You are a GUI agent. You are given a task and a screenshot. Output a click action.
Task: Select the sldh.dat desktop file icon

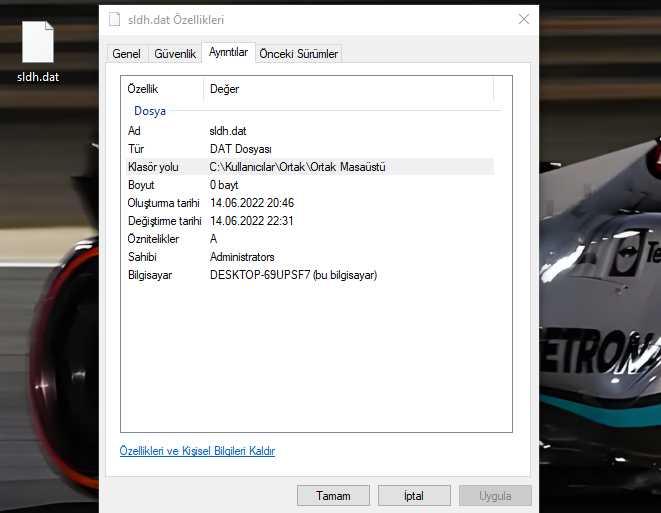coord(38,42)
